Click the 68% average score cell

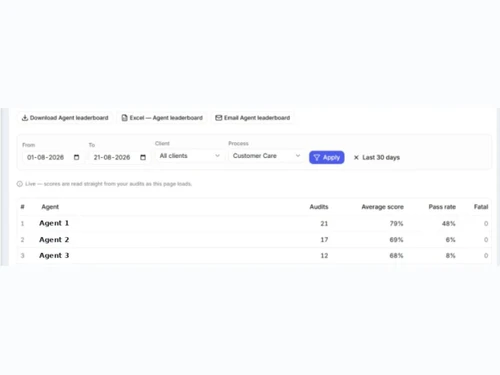tap(396, 256)
